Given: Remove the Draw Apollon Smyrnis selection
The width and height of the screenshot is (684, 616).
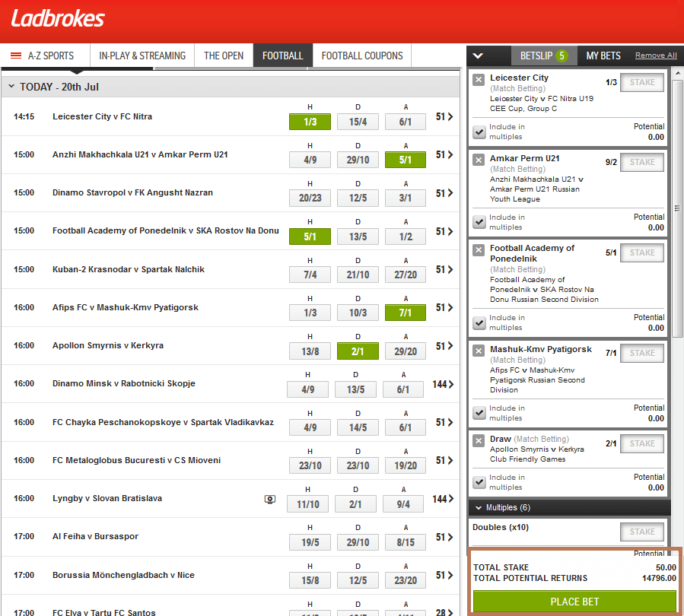Looking at the screenshot, I should click(479, 441).
